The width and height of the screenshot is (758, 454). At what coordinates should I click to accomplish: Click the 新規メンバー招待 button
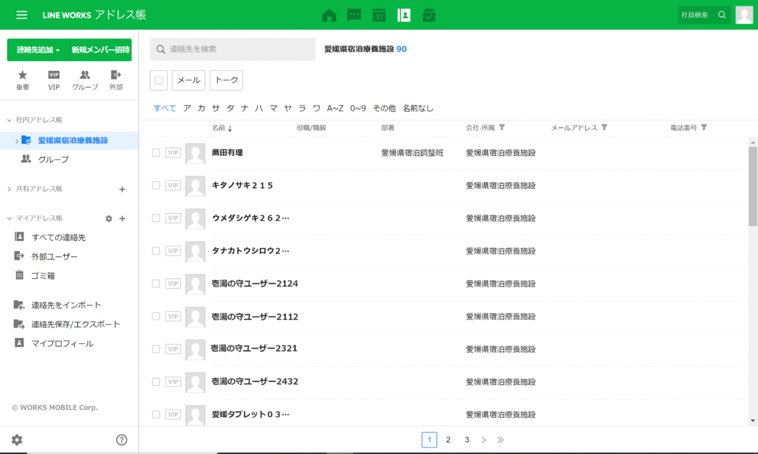click(x=100, y=50)
